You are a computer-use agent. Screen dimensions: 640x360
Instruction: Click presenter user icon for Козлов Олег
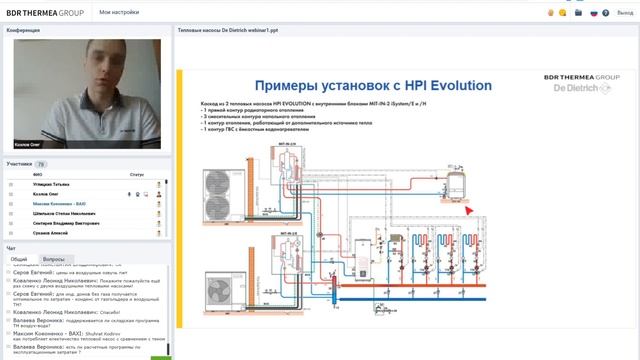(x=159, y=194)
